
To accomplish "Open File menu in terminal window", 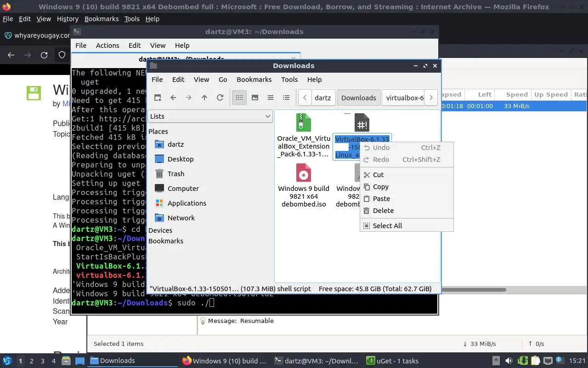I will [81, 45].
